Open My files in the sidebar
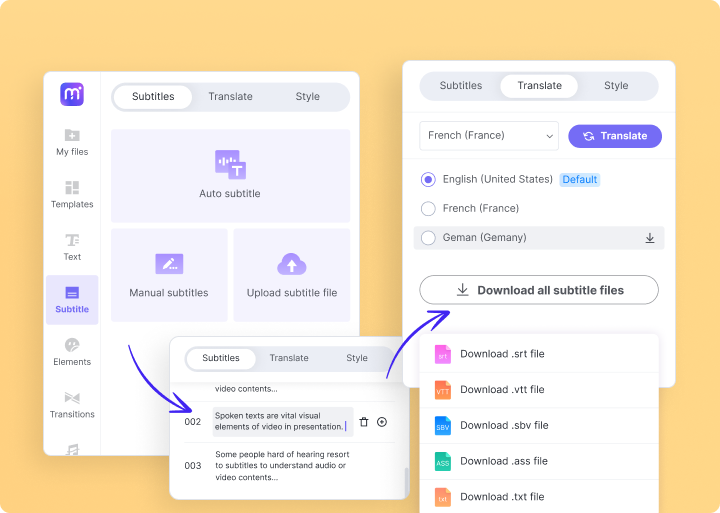 point(72,142)
